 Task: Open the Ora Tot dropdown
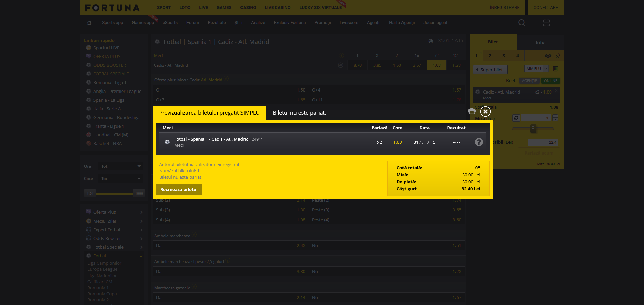[120, 166]
